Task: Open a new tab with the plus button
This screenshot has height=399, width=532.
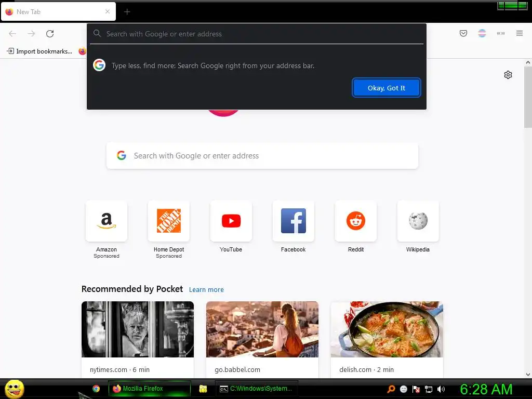Action: click(x=127, y=12)
